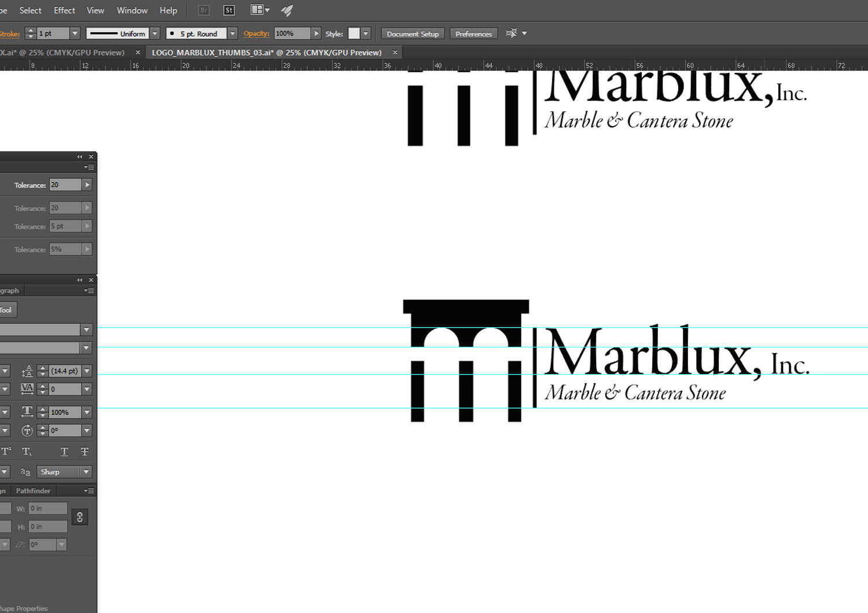The image size is (868, 613).
Task: Click the Marble & Cantera Stone tagline in lower logo
Action: tap(635, 393)
